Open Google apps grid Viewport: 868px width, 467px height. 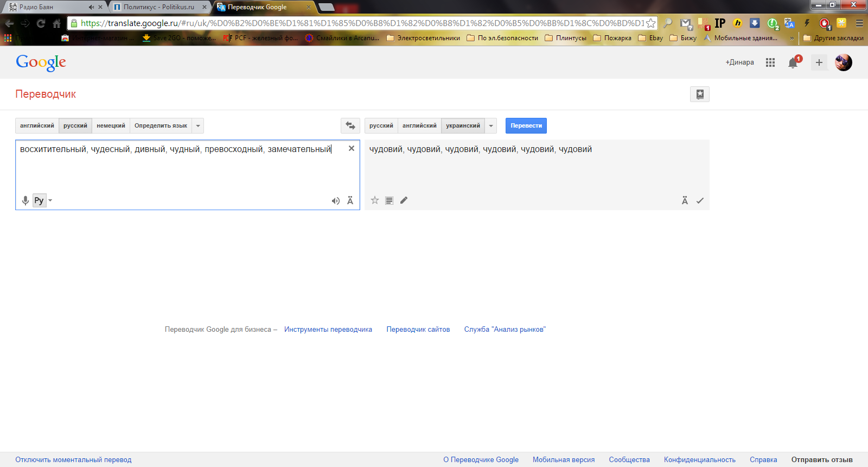click(770, 62)
